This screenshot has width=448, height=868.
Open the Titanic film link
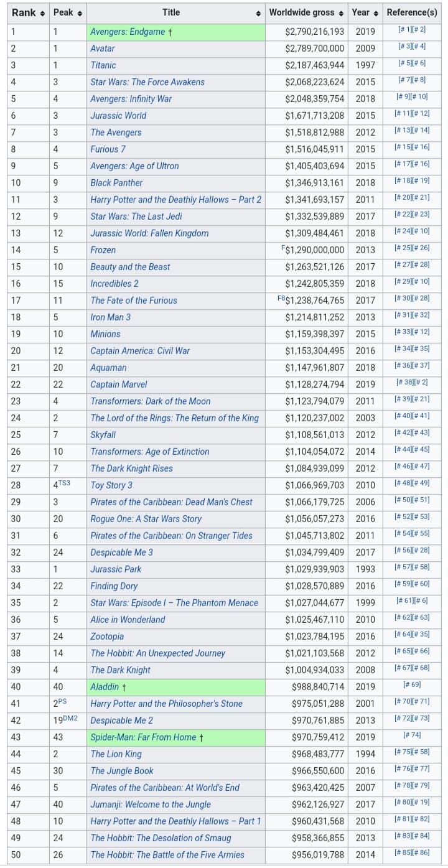pyautogui.click(x=103, y=65)
